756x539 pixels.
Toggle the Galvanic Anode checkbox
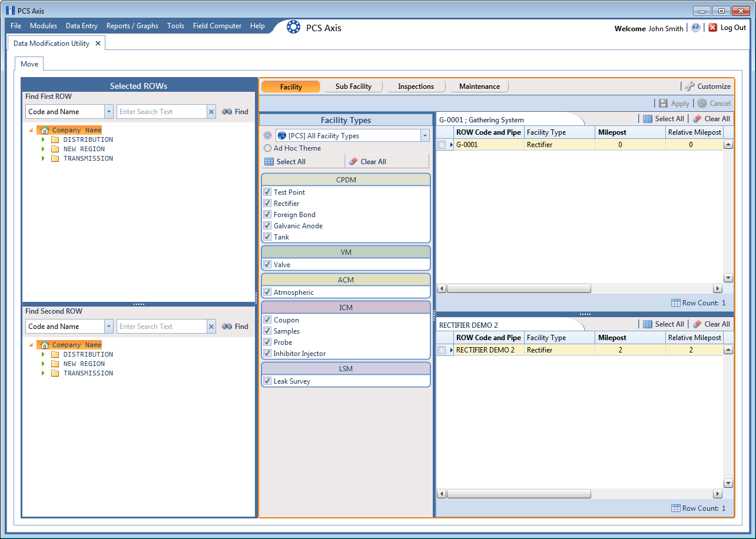[267, 226]
